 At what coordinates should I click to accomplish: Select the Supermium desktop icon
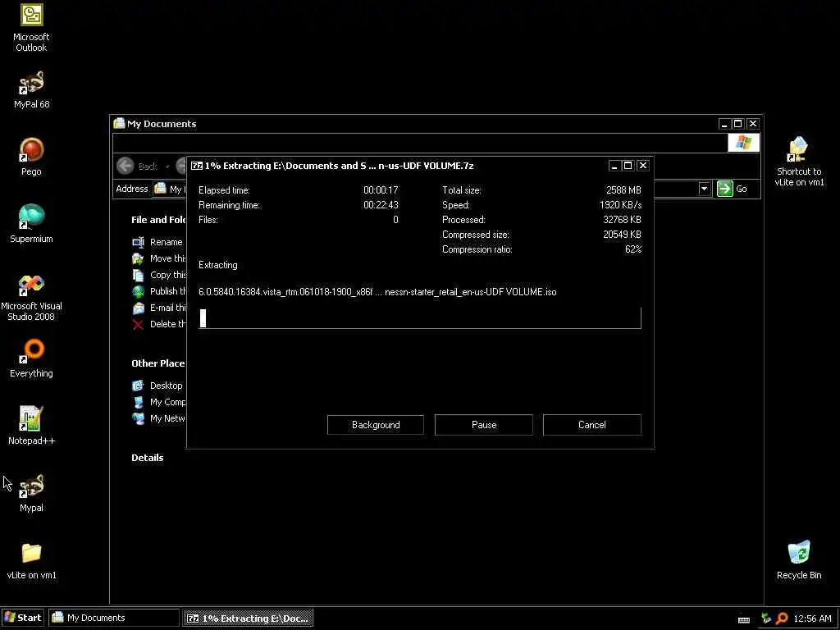tap(31, 224)
